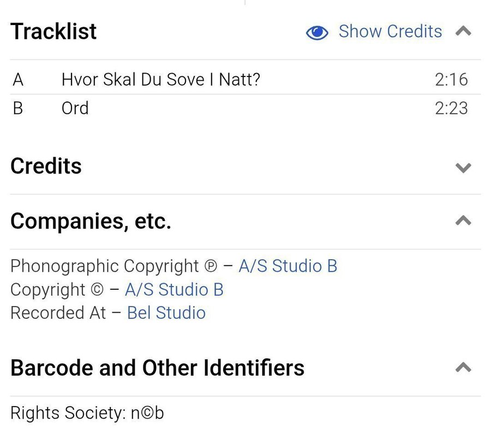Click the eye icon beside Show Credits
The height and width of the screenshot is (448, 491).
point(317,33)
